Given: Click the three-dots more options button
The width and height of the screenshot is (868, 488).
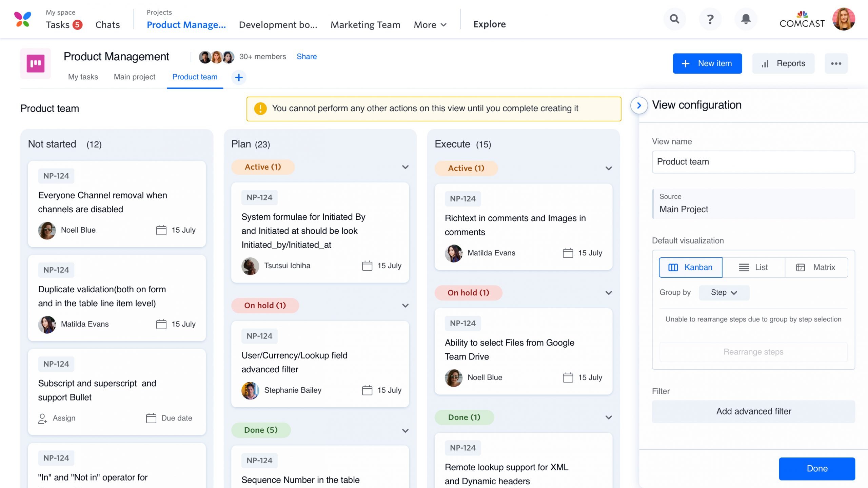Looking at the screenshot, I should click(836, 63).
